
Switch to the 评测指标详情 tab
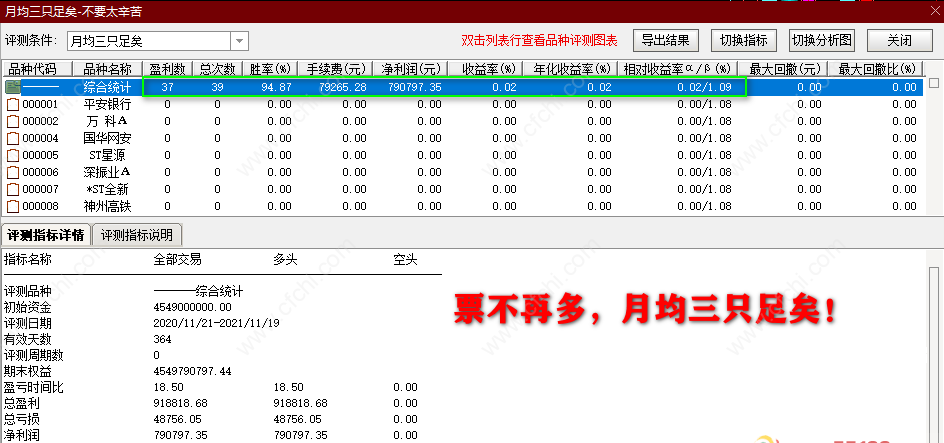[46, 235]
